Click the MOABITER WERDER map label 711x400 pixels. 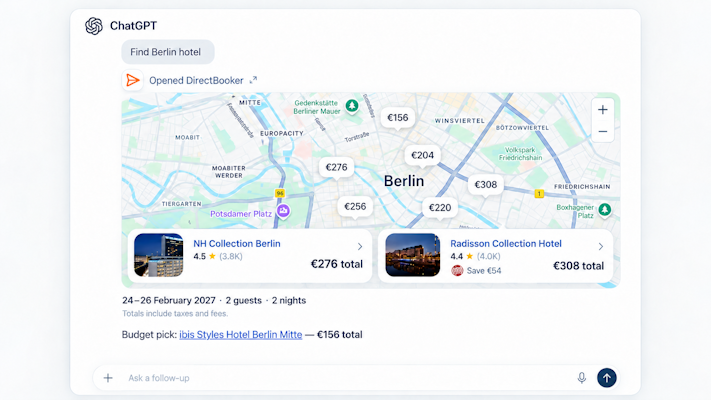pyautogui.click(x=229, y=171)
